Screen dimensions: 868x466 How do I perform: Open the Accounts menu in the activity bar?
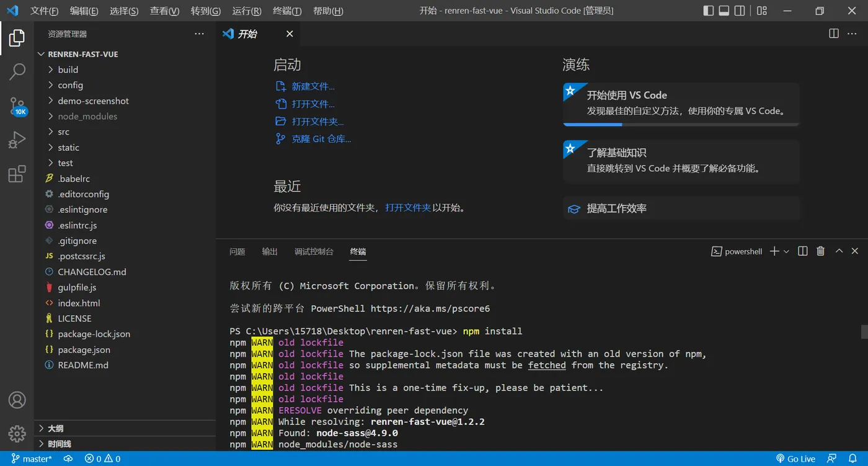17,400
